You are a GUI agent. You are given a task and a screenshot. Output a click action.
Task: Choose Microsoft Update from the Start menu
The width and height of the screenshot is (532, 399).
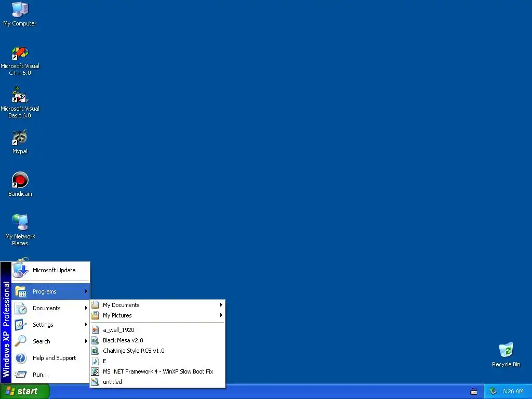[51, 270]
